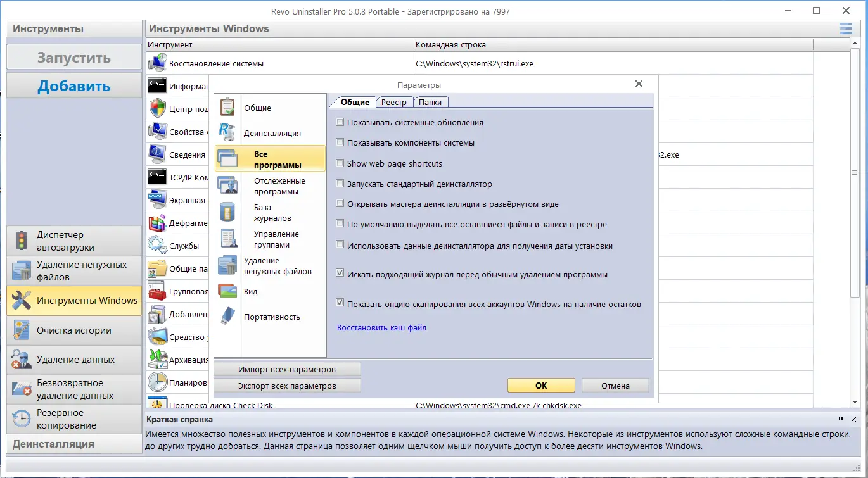Enable По умолчанию выделять все оставшиеся файлы
This screenshot has width=868, height=478.
[341, 224]
